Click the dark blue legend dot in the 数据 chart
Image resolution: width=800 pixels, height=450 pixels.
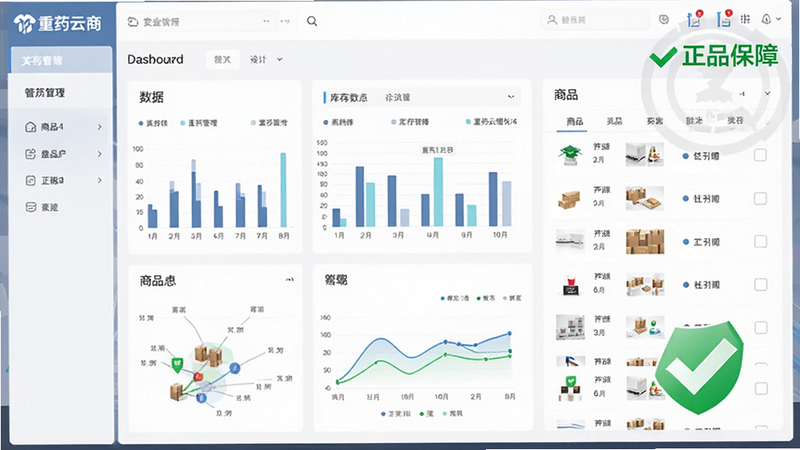[141, 123]
